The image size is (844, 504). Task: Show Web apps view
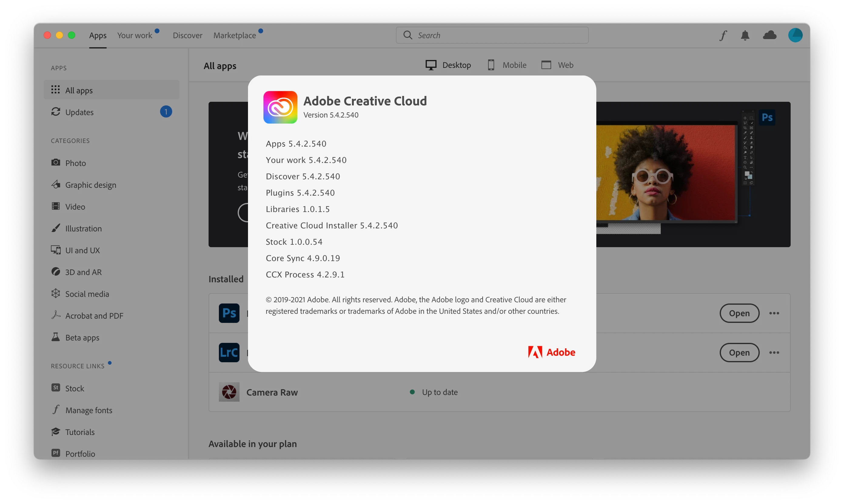coord(558,65)
